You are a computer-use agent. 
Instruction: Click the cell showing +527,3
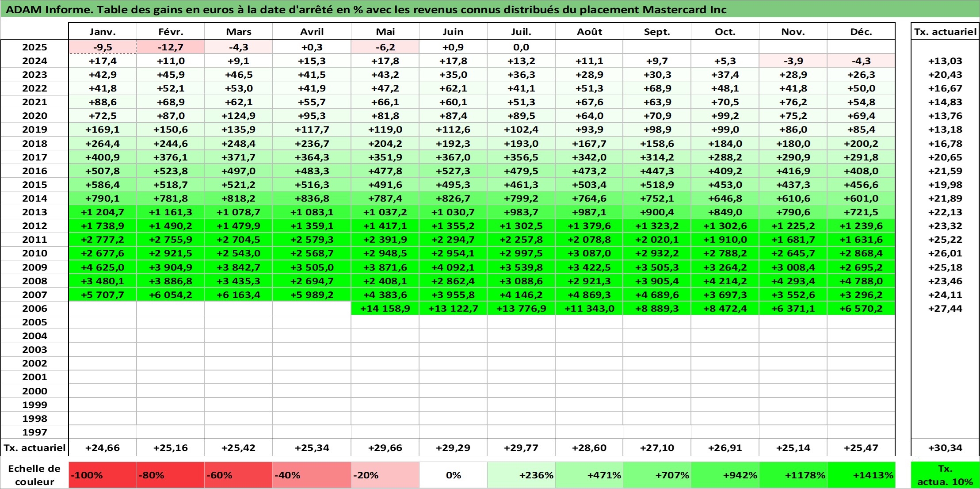(454, 171)
